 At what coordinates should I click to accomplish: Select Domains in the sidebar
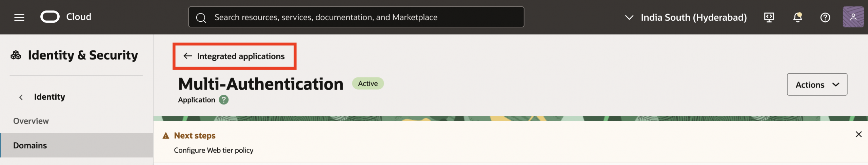(x=30, y=145)
